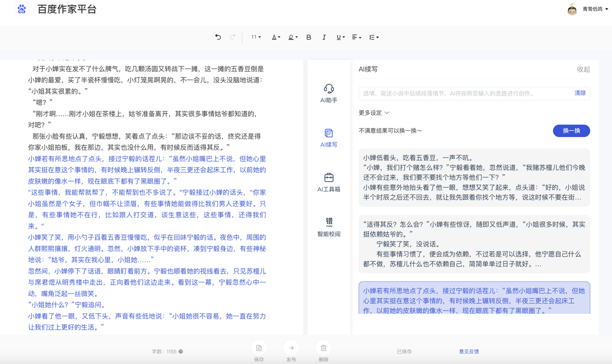Select the AI续写 document icon
Viewport: 612px width, 364px height.
pyautogui.click(x=329, y=133)
